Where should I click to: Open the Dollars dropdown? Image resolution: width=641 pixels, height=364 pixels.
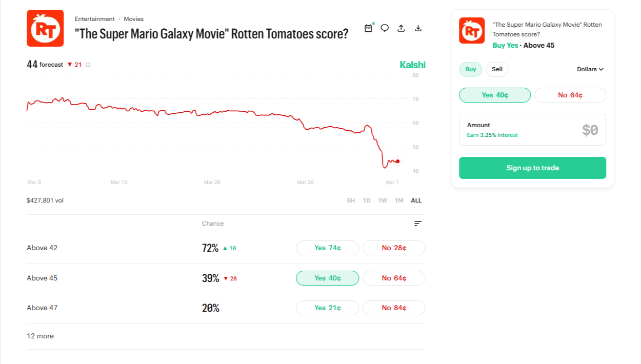(590, 69)
